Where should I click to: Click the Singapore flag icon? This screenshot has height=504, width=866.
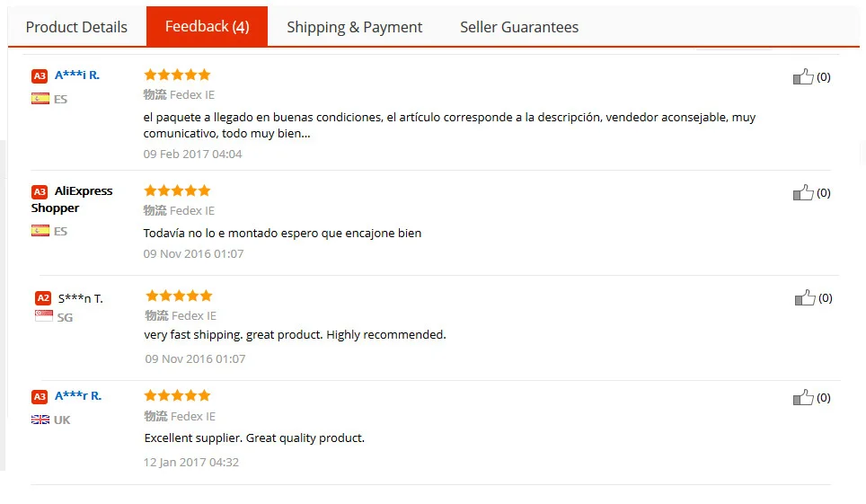point(43,316)
